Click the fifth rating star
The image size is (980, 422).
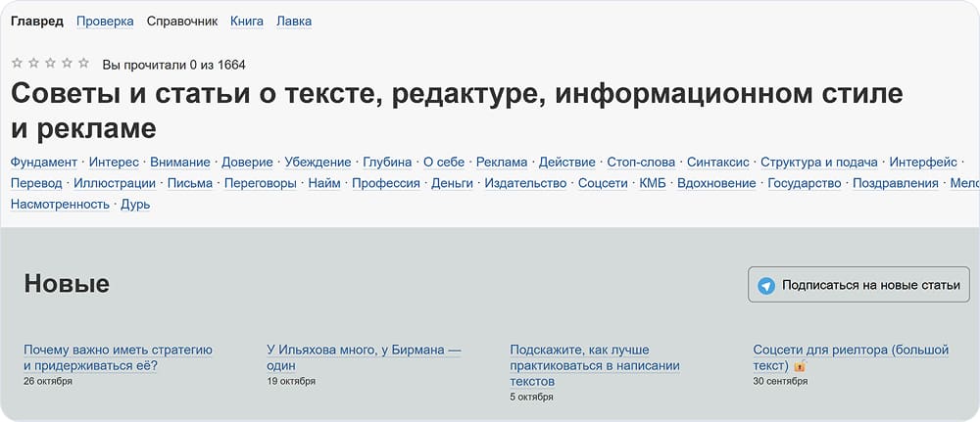coord(83,63)
